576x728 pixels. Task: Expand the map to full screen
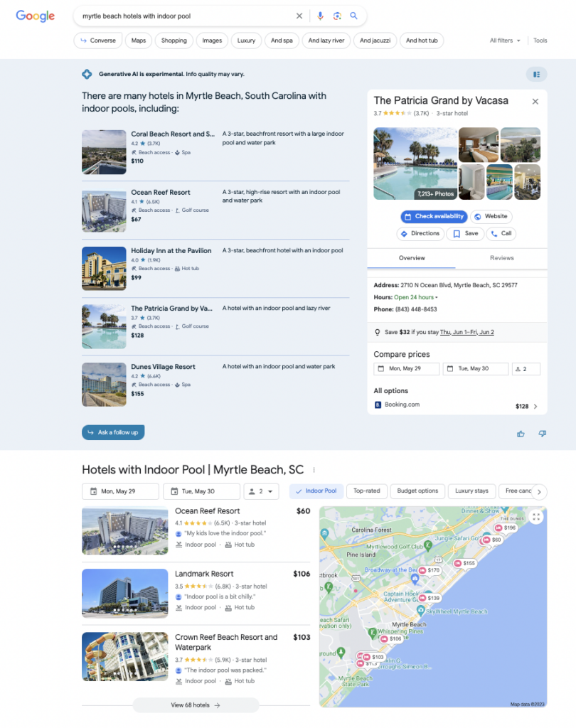tap(536, 517)
